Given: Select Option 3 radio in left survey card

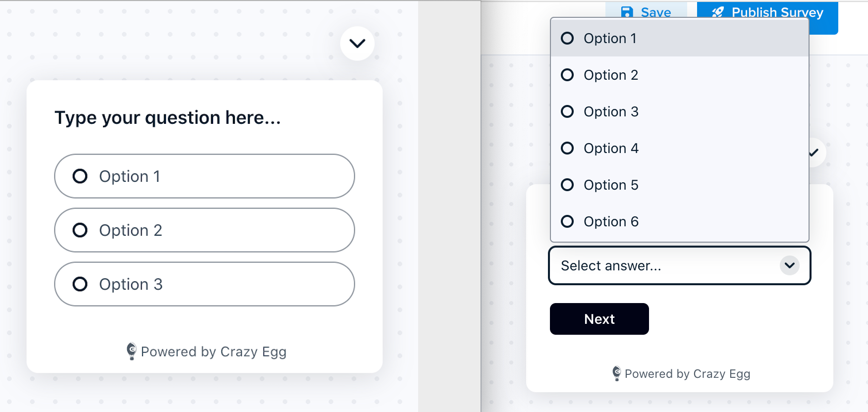Looking at the screenshot, I should click(x=205, y=284).
